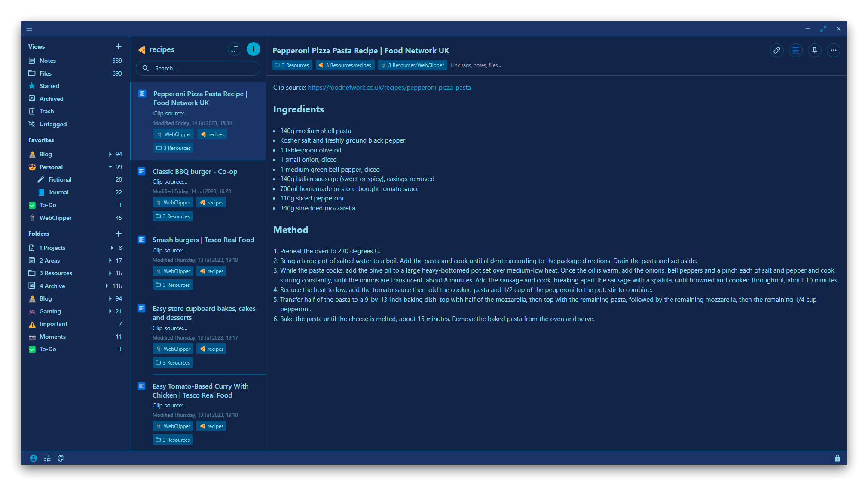Collapse the Personal favorites group

110,167
